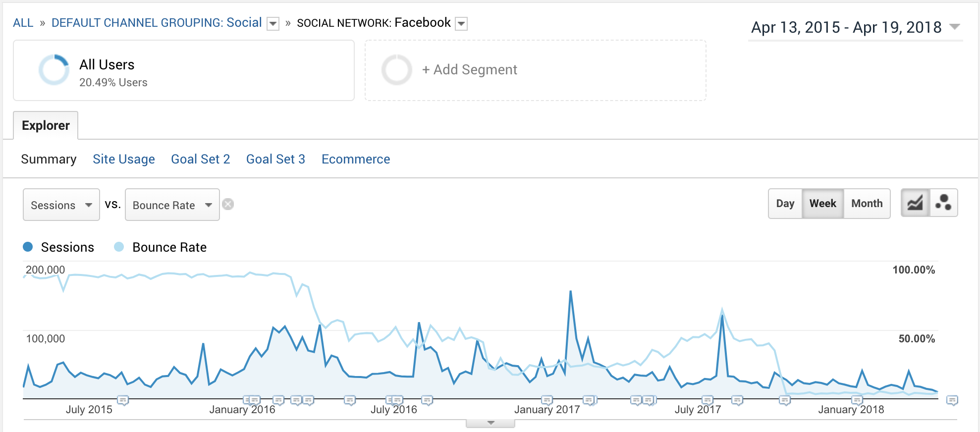Click the Sessions legend color dot
Viewport: 980px width, 432px height.
(28, 247)
